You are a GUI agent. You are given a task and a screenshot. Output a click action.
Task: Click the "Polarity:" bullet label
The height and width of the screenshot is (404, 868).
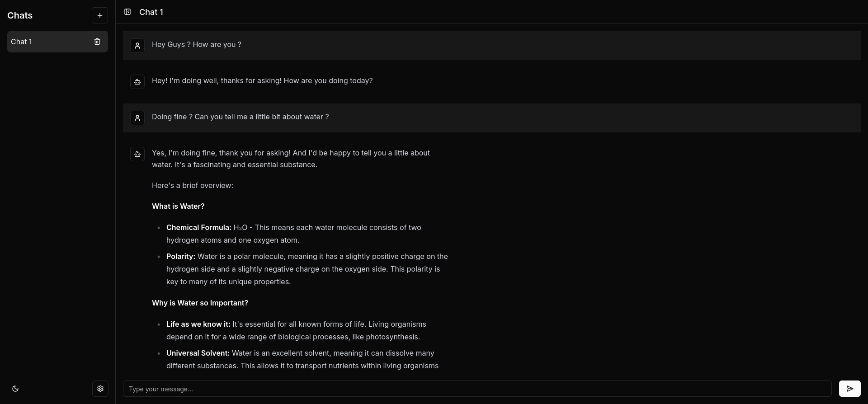tap(181, 257)
